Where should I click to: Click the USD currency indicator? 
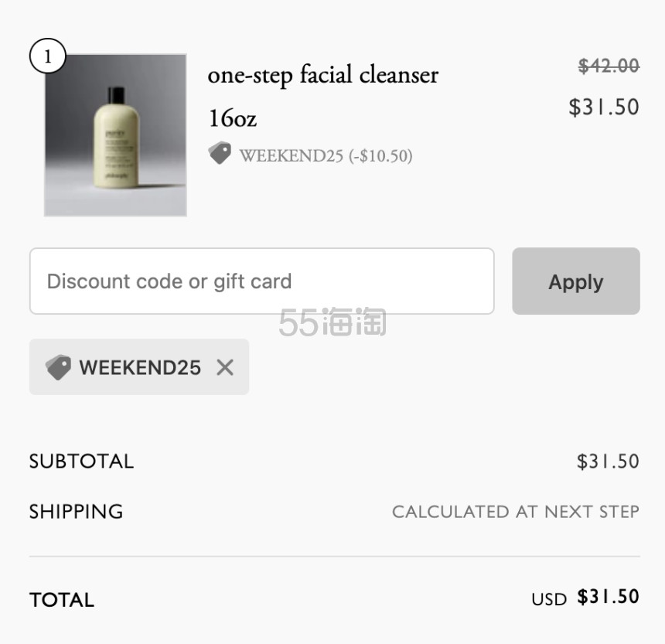(x=549, y=599)
